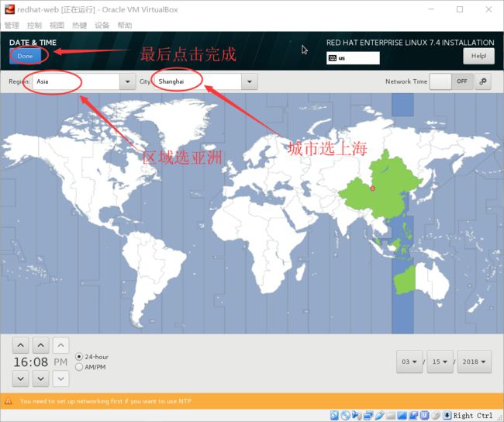Open NTP server settings gear icon
The width and height of the screenshot is (504, 422).
coord(483,81)
